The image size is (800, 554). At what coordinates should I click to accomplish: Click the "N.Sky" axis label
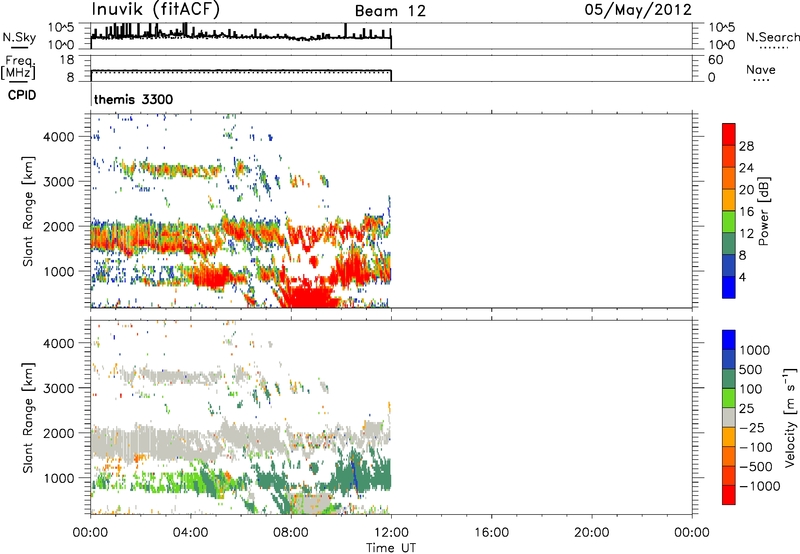pyautogui.click(x=19, y=37)
